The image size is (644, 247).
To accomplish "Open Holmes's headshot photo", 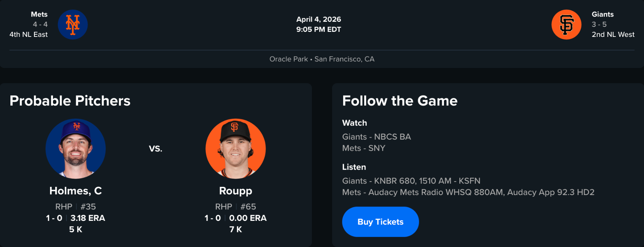I will [x=75, y=149].
